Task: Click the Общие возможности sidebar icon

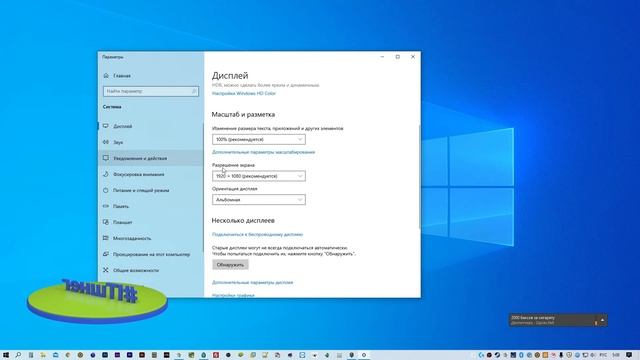Action: (106, 270)
